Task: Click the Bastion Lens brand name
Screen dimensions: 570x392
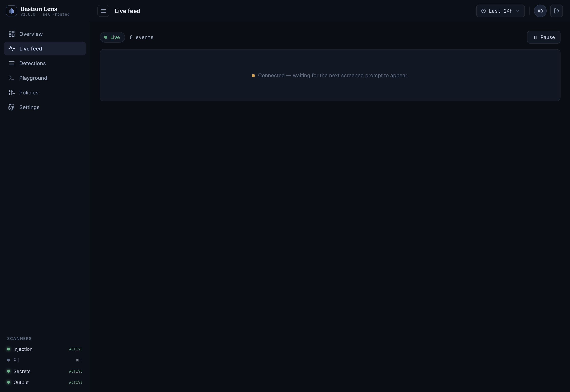Action: click(39, 9)
